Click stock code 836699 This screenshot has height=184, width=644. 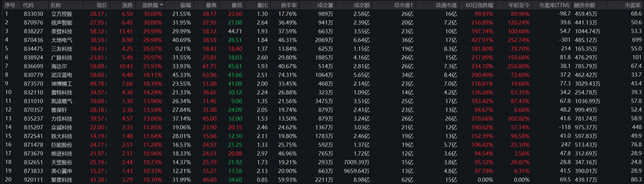pos(33,66)
